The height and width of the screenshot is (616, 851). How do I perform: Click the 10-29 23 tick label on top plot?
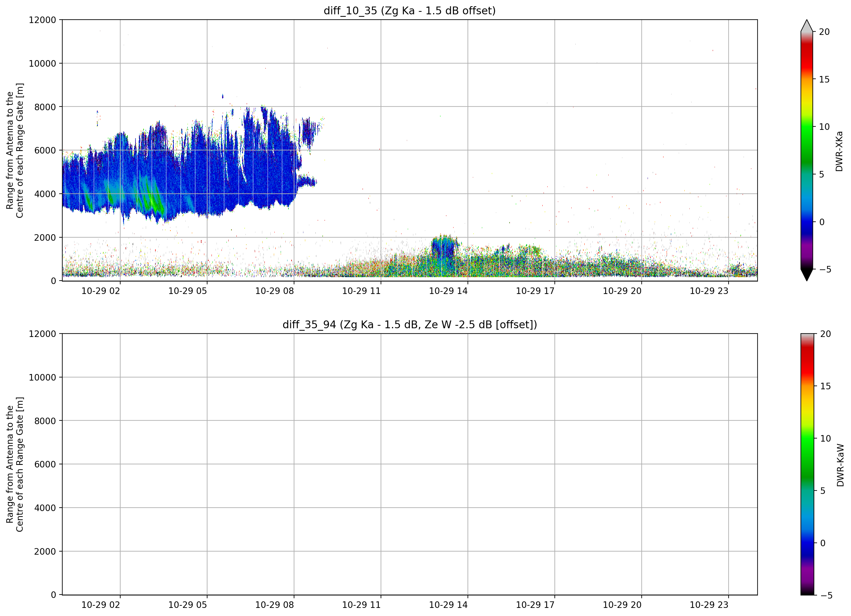709,291
